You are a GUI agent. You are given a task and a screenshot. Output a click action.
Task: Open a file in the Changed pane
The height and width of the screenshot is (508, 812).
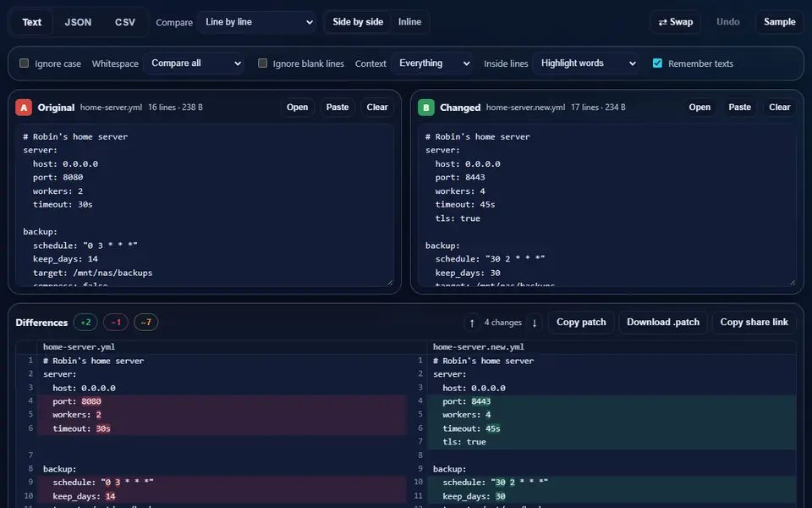[x=700, y=108]
